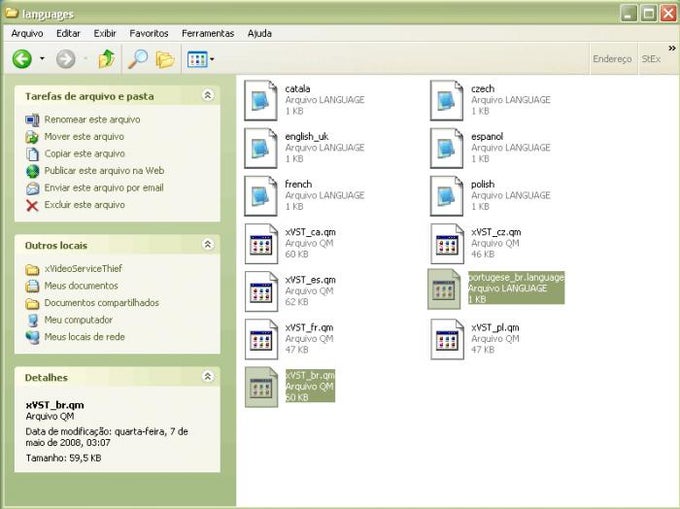
Task: Click the red X delete icon
Action: click(32, 205)
